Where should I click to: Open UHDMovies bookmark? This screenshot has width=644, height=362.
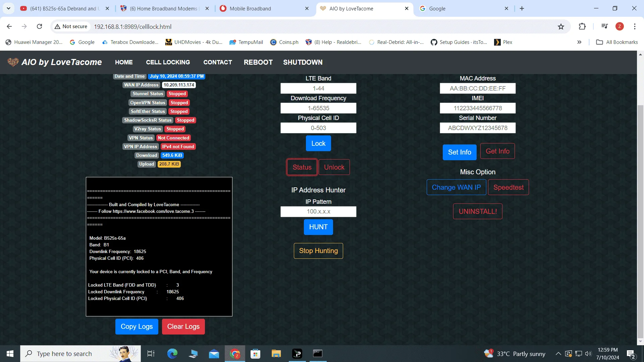click(194, 42)
